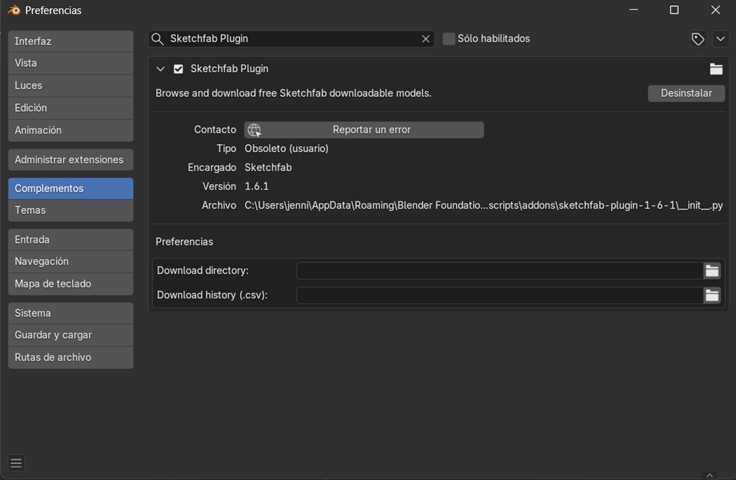Open Guardar y cargar section
736x480 pixels.
71,335
